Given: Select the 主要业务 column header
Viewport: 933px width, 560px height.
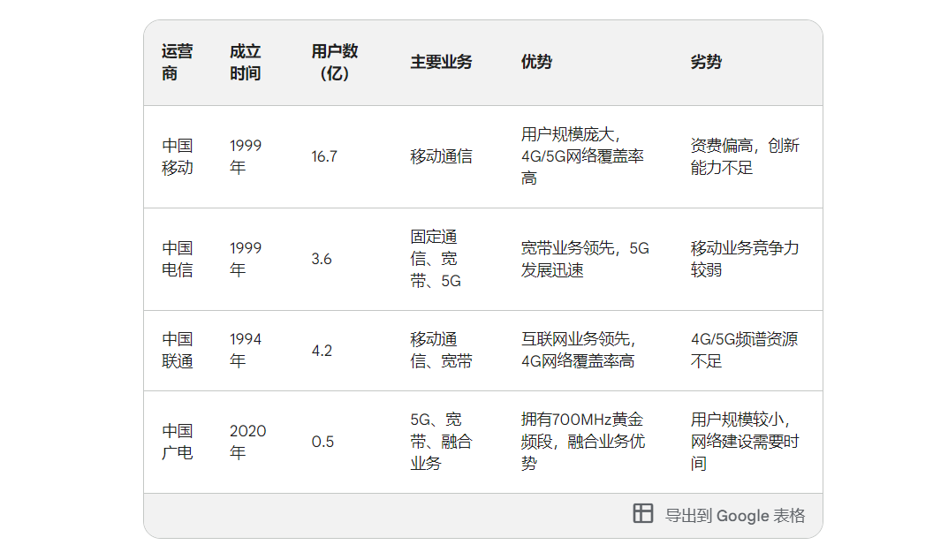Looking at the screenshot, I should click(441, 62).
